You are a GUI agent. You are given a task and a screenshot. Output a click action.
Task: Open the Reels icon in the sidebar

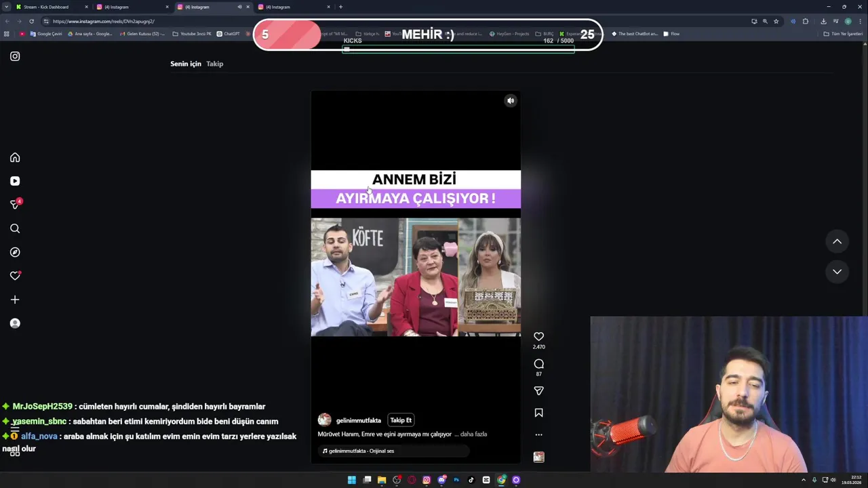point(15,181)
